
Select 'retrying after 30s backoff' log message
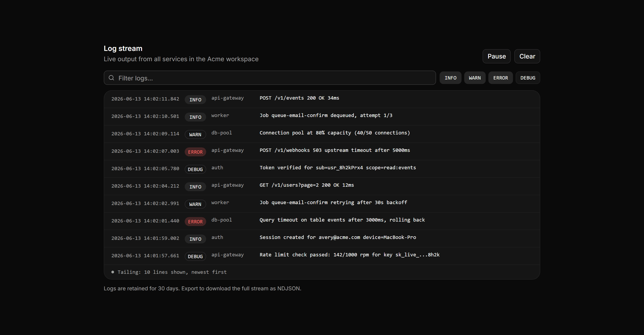(x=333, y=202)
